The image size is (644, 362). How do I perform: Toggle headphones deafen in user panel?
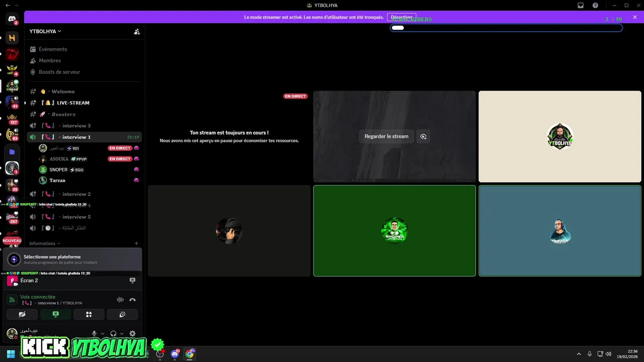point(113,333)
